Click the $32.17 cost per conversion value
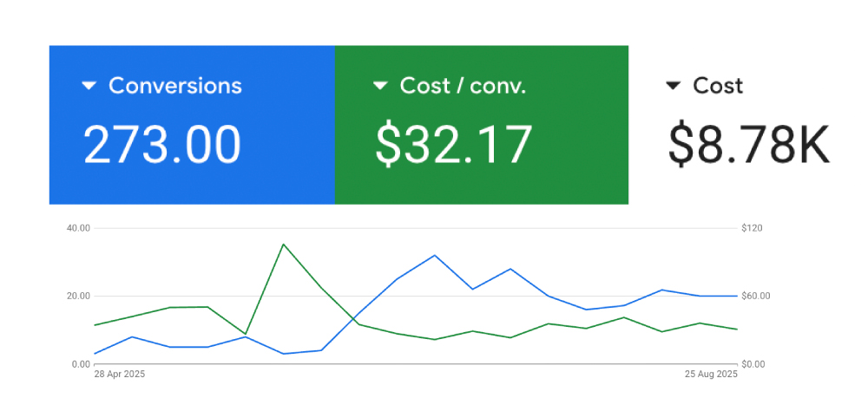Image resolution: width=868 pixels, height=411 pixels. [452, 144]
